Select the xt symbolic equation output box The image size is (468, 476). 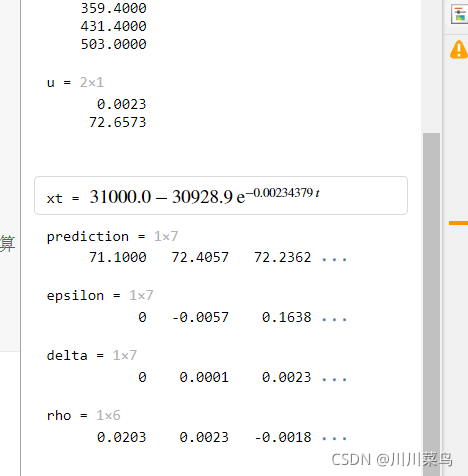click(x=221, y=196)
